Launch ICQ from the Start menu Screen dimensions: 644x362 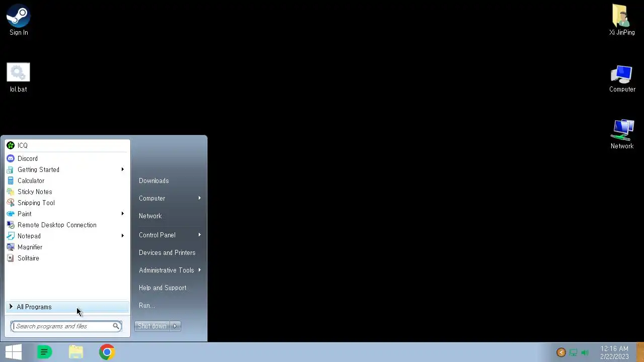67,145
